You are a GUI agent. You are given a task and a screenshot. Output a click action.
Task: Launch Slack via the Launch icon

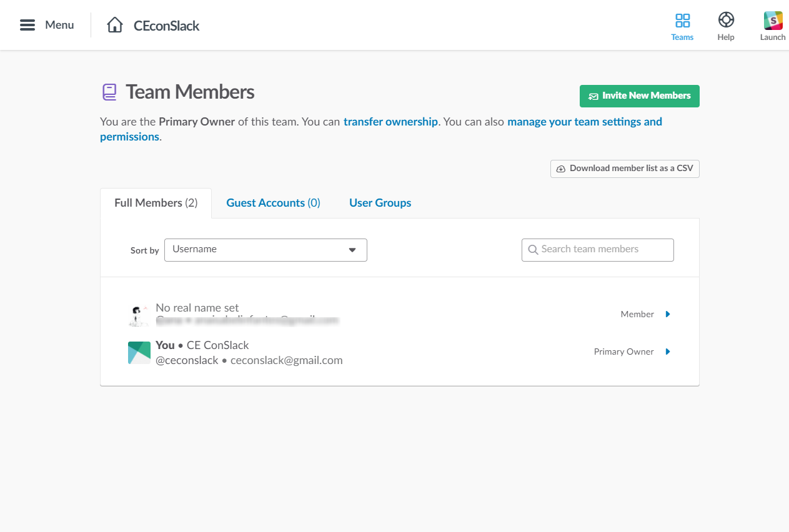click(773, 21)
